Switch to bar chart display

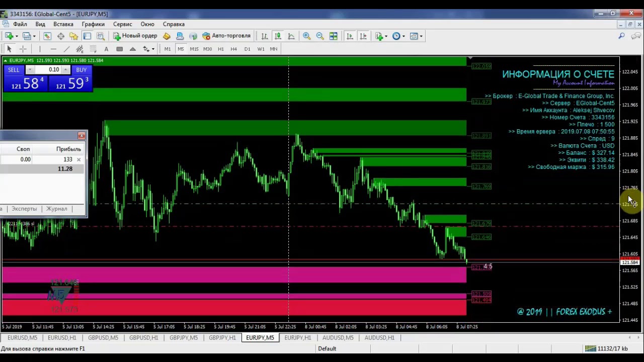264,36
